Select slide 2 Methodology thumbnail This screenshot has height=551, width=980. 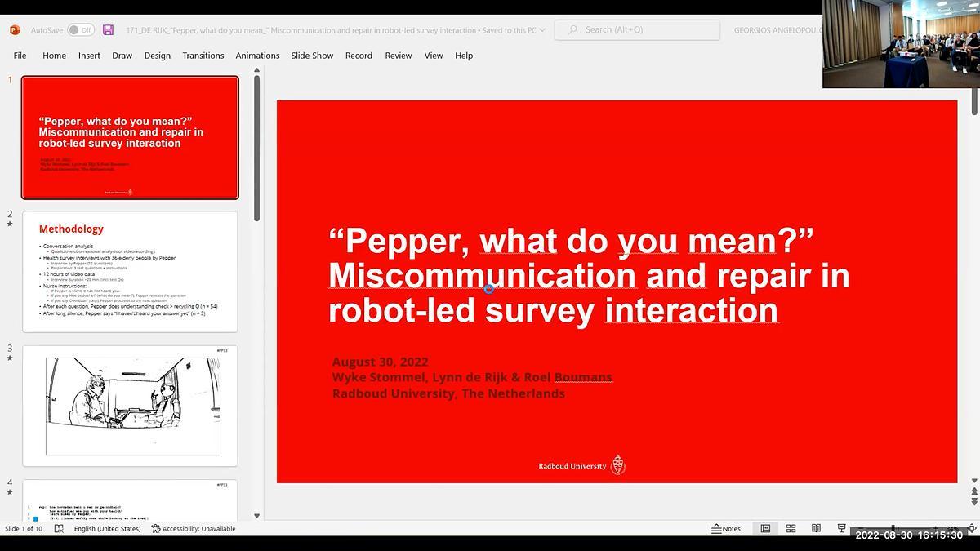[x=130, y=272]
